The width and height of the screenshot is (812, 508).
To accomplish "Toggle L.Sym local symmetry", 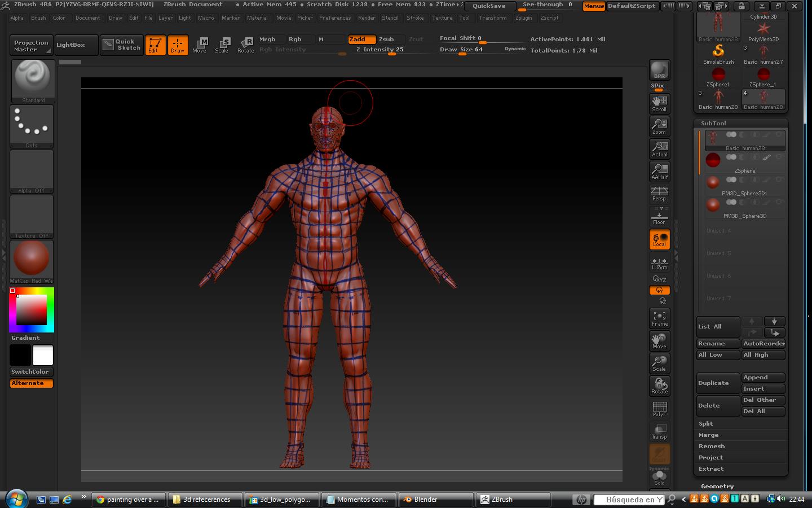I will tap(659, 264).
